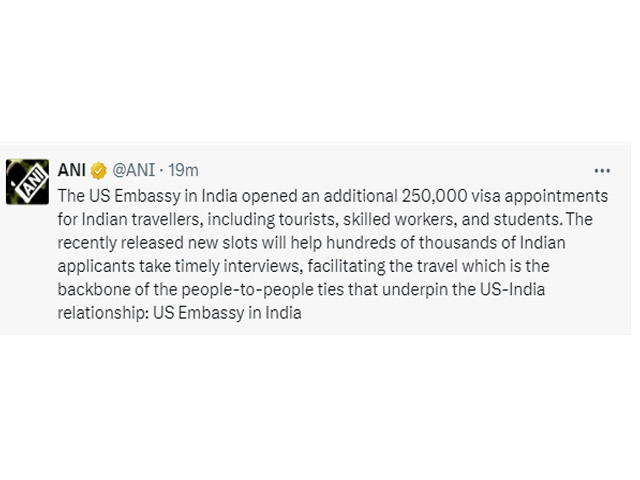Click the bold ANI display name
The width and height of the screenshot is (640, 480).
pos(72,170)
